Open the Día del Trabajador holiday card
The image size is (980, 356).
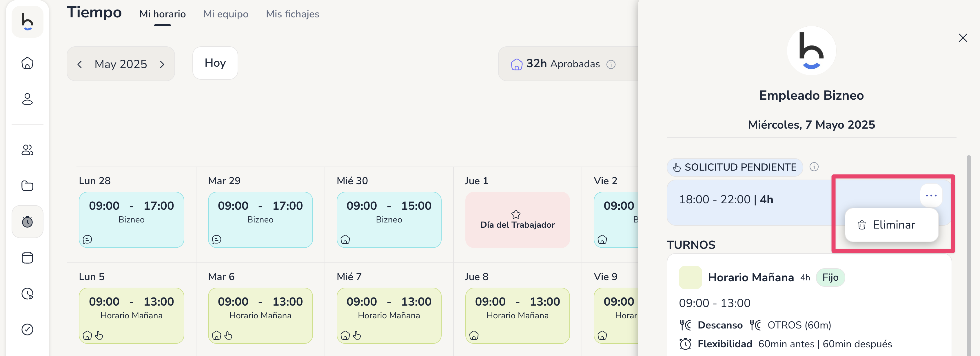(518, 220)
